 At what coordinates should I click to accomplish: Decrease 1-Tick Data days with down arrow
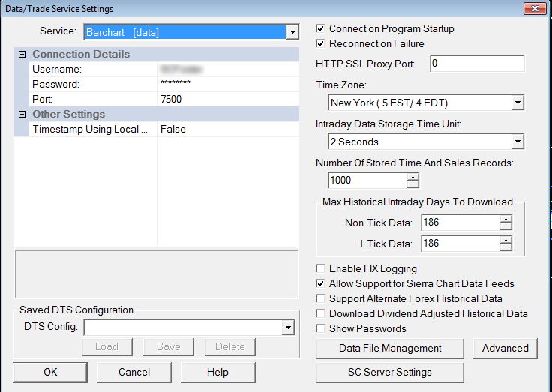point(506,247)
